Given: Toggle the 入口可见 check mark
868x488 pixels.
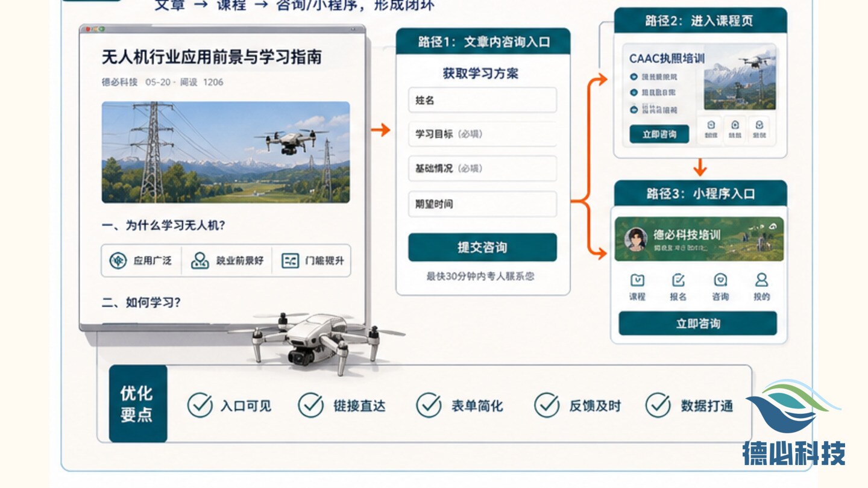Looking at the screenshot, I should point(200,405).
